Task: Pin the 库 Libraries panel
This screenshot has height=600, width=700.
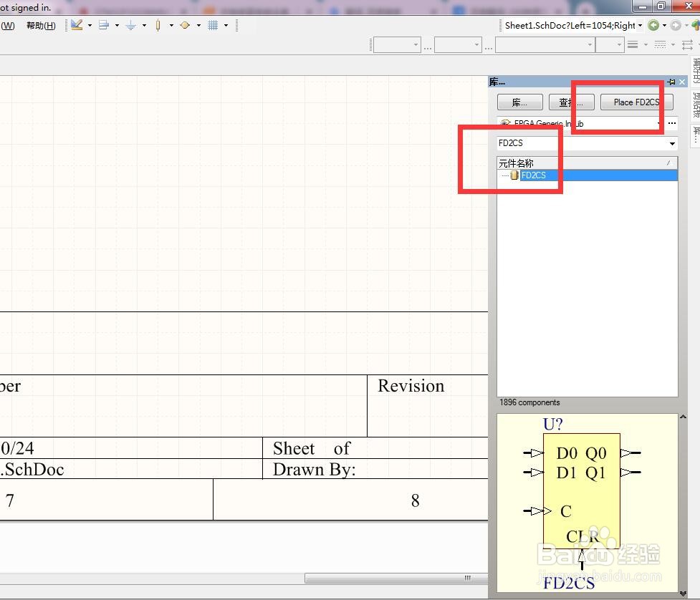Action: [x=671, y=82]
